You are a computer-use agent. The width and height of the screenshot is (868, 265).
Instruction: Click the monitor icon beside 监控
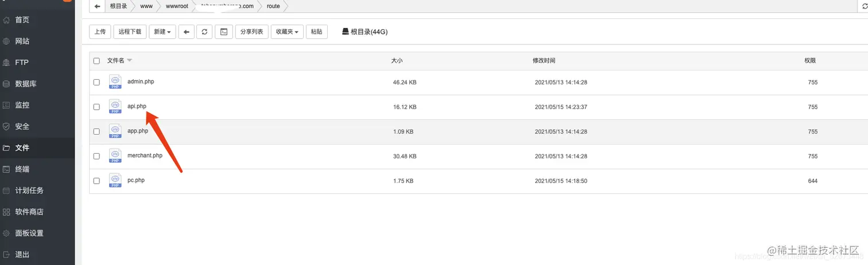[x=6, y=105]
